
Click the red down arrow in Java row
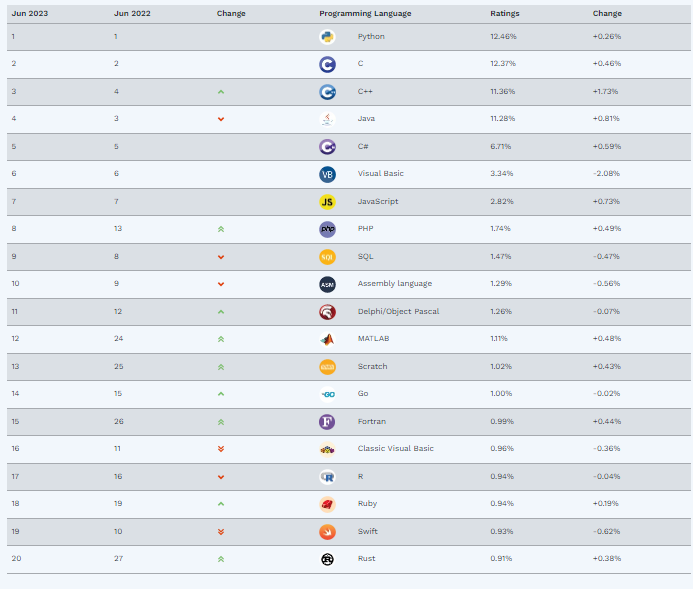pos(221,119)
